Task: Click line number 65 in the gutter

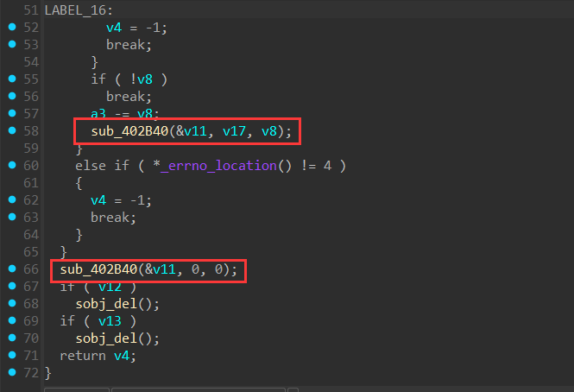Action: (x=31, y=252)
